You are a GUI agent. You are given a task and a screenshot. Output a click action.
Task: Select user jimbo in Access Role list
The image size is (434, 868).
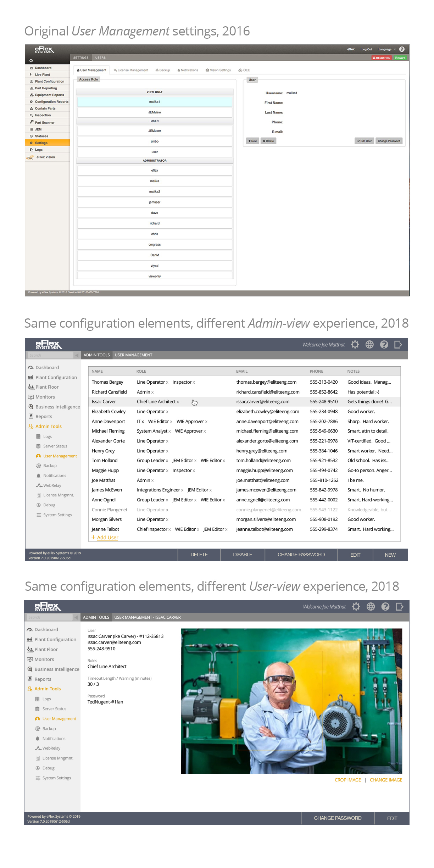155,141
